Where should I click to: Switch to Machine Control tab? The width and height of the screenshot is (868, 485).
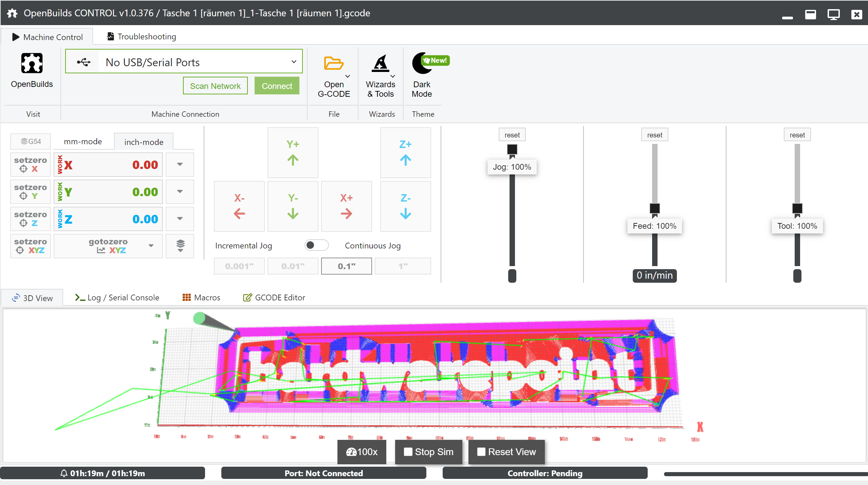pyautogui.click(x=47, y=37)
